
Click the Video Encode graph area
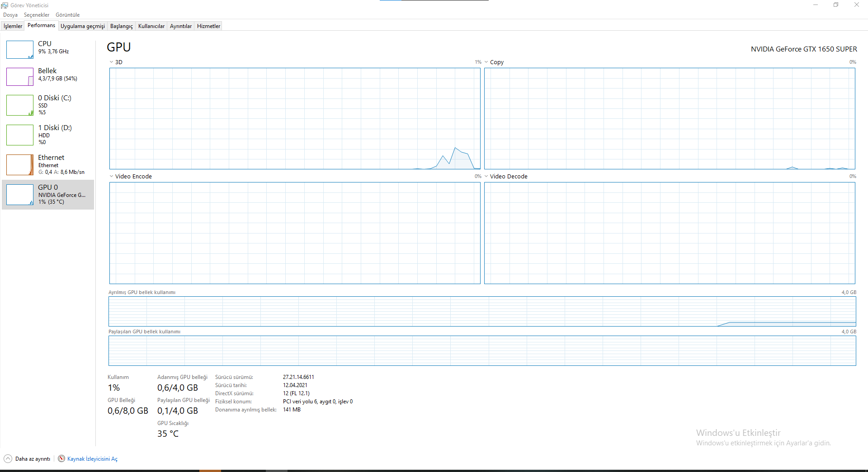coord(295,233)
